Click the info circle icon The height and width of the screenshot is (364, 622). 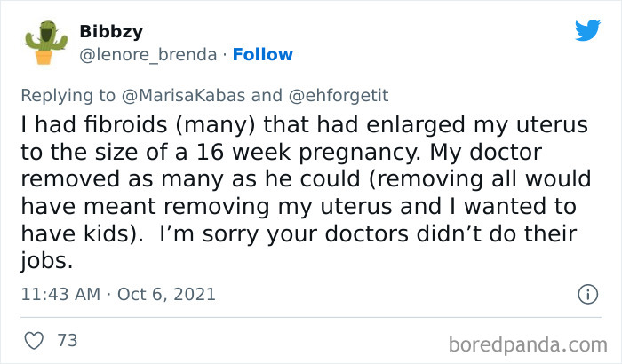pos(586,292)
